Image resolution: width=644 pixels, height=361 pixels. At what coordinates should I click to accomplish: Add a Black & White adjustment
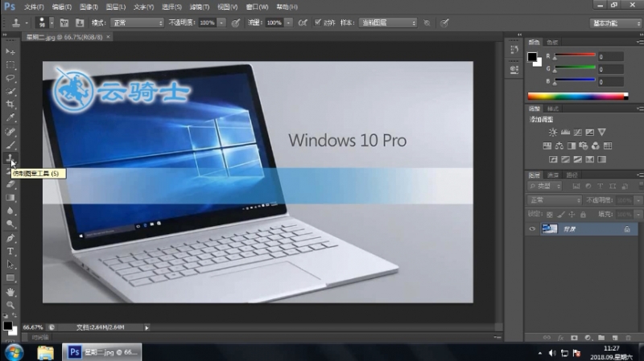tap(572, 146)
